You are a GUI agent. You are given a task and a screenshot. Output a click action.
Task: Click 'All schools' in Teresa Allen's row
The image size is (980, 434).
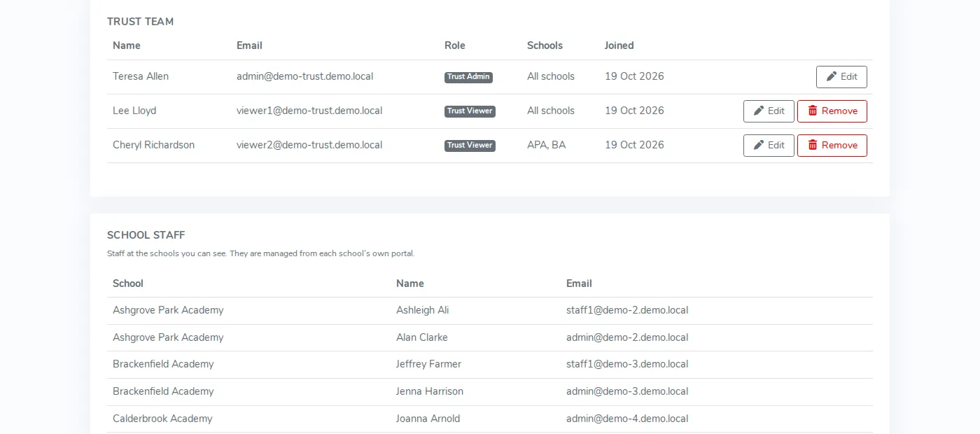[551, 76]
